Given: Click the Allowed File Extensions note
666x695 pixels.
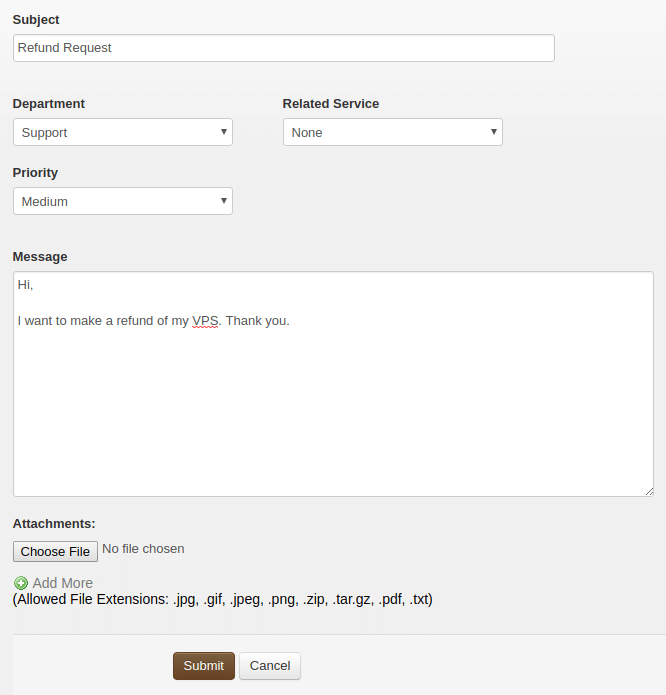Looking at the screenshot, I should [x=222, y=600].
